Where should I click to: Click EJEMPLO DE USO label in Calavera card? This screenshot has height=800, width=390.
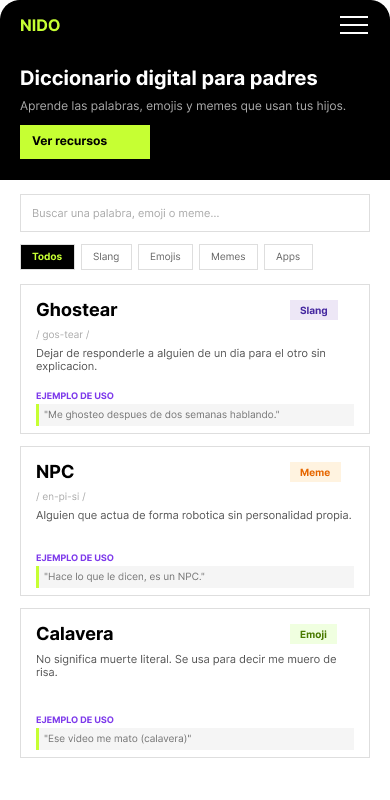[75, 720]
